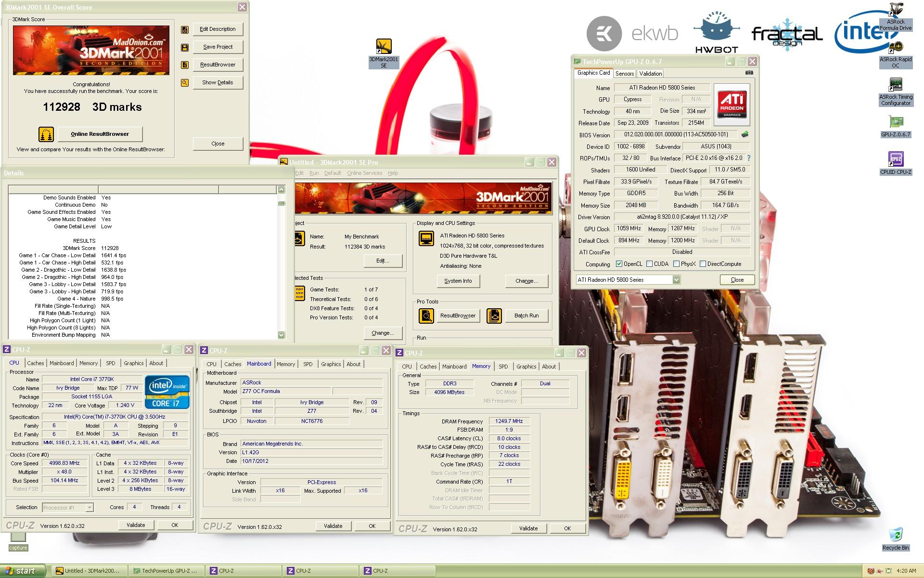924x578 pixels.
Task: Open ASRock Timing Configurator icon
Action: pyautogui.click(x=896, y=92)
